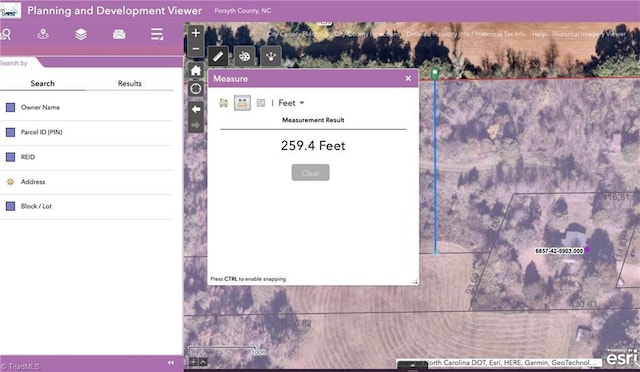Open the Feet units dropdown

[x=291, y=103]
